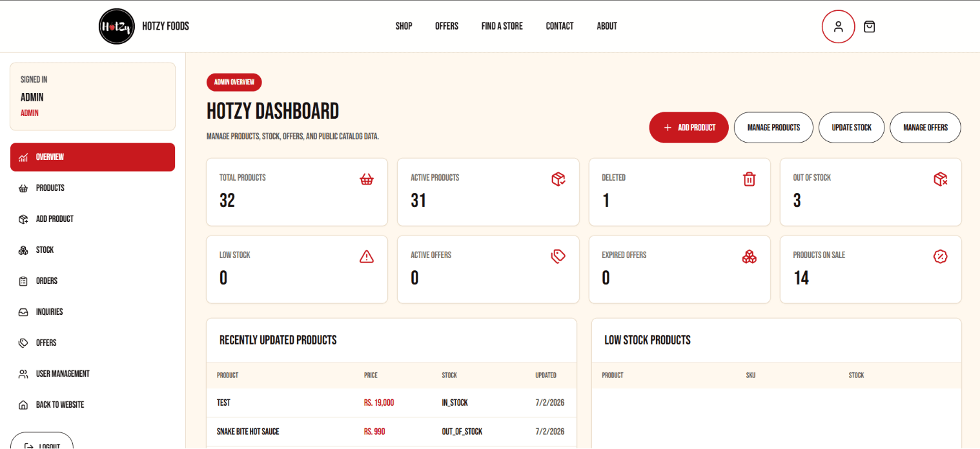Viewport: 980px width, 449px height.
Task: Click the Overview chart icon in sidebar
Action: [x=23, y=157]
